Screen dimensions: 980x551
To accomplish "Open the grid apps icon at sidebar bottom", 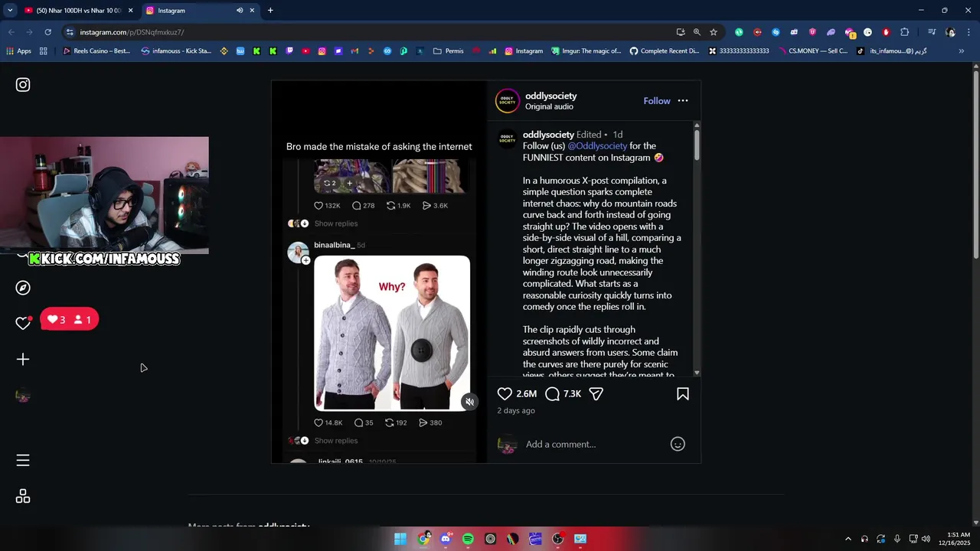I will click(23, 497).
